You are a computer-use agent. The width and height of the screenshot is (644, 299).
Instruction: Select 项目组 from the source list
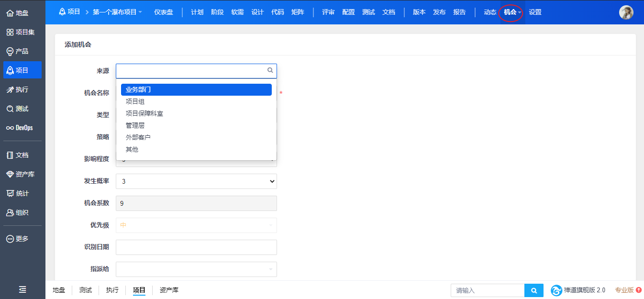point(135,101)
